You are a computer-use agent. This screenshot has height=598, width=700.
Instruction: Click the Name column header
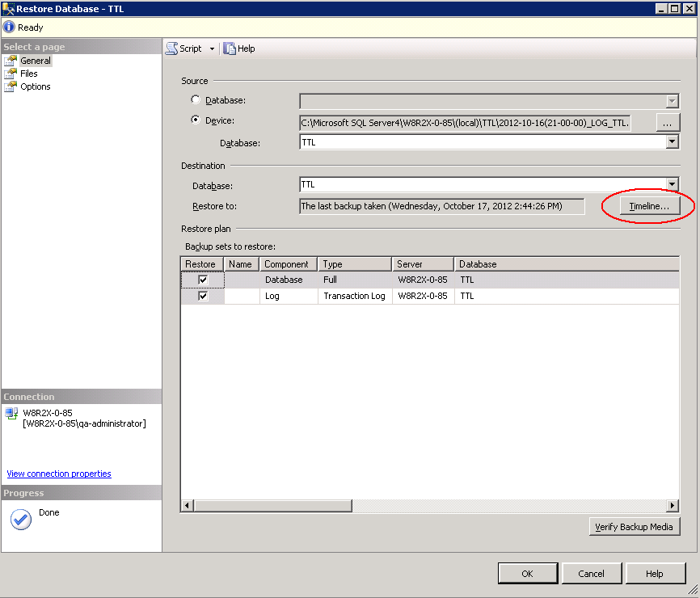tap(242, 264)
